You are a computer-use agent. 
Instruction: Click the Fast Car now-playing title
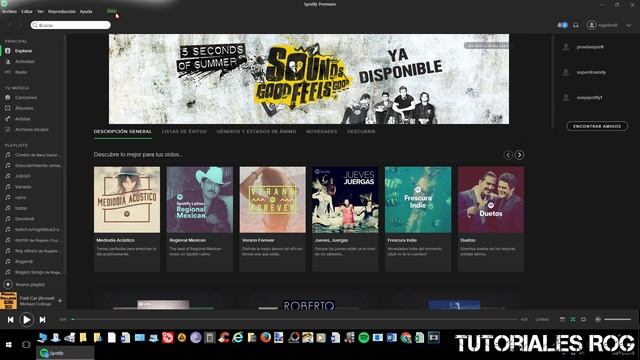(x=37, y=298)
